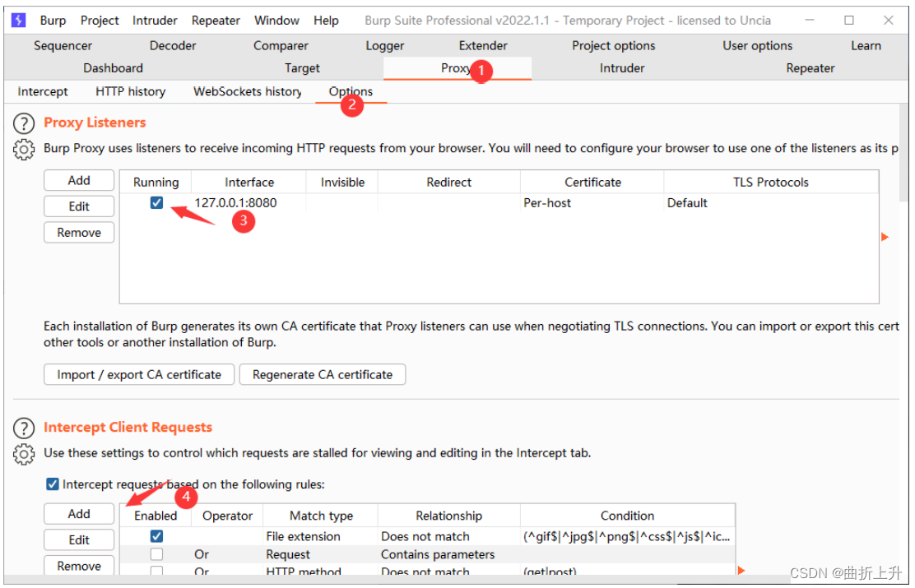
Task: Open the Intercept sub-tab
Action: click(x=43, y=91)
